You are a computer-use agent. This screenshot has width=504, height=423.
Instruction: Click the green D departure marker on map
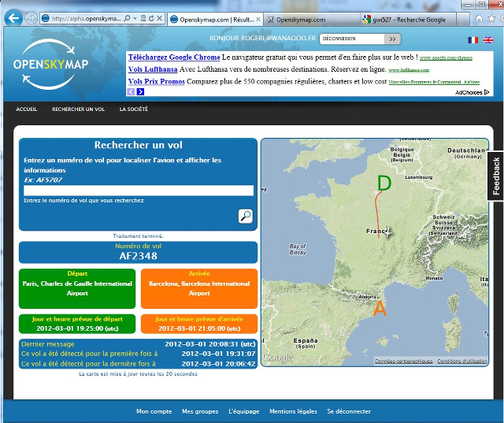coord(384,184)
